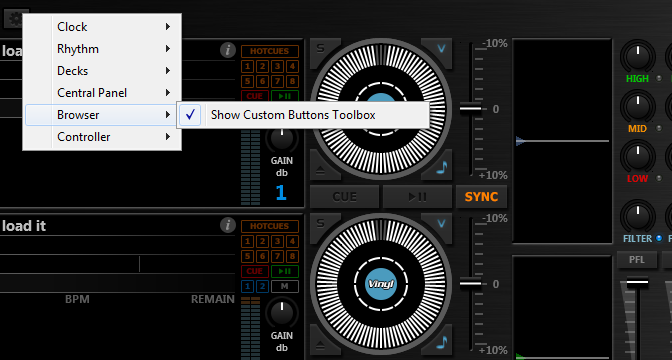
Task: Click the settings gear icon at top-left
Action: pyautogui.click(x=15, y=18)
